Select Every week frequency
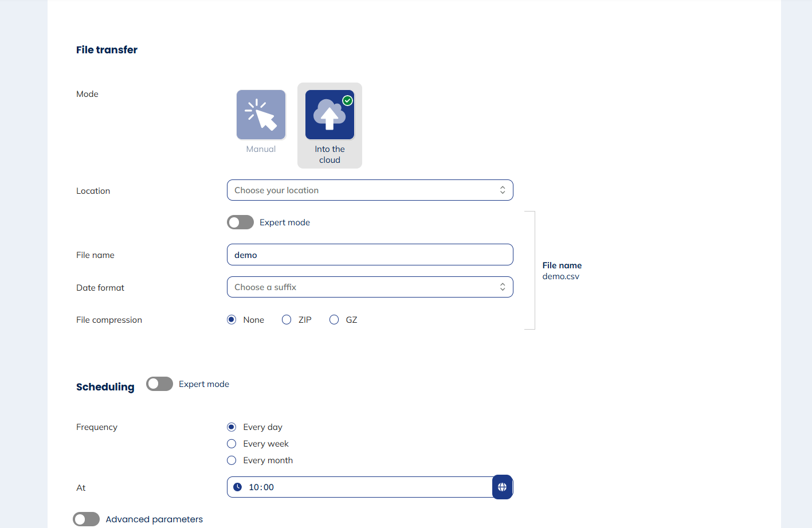812x528 pixels. 231,443
